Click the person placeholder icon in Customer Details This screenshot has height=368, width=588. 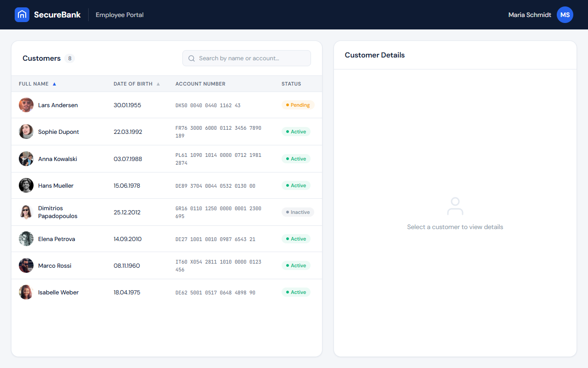[x=455, y=207]
